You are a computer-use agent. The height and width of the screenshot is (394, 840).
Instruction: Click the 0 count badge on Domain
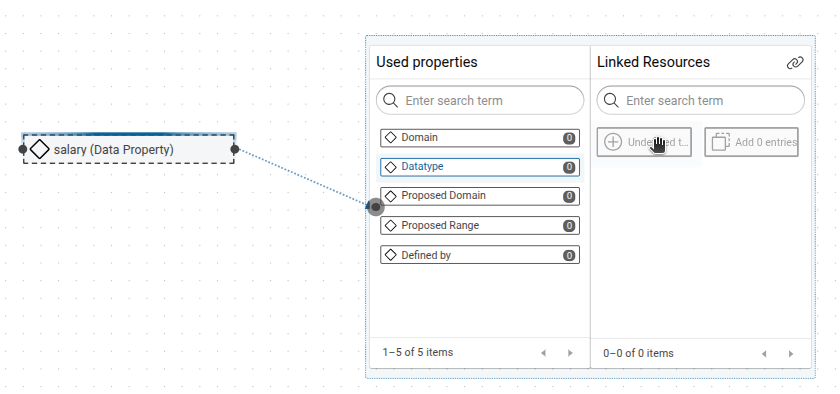click(x=569, y=138)
